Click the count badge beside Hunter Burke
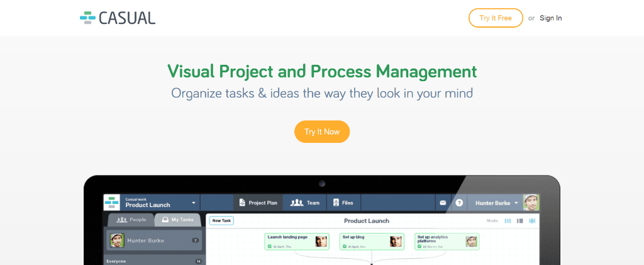The width and height of the screenshot is (644, 265). coord(196,240)
